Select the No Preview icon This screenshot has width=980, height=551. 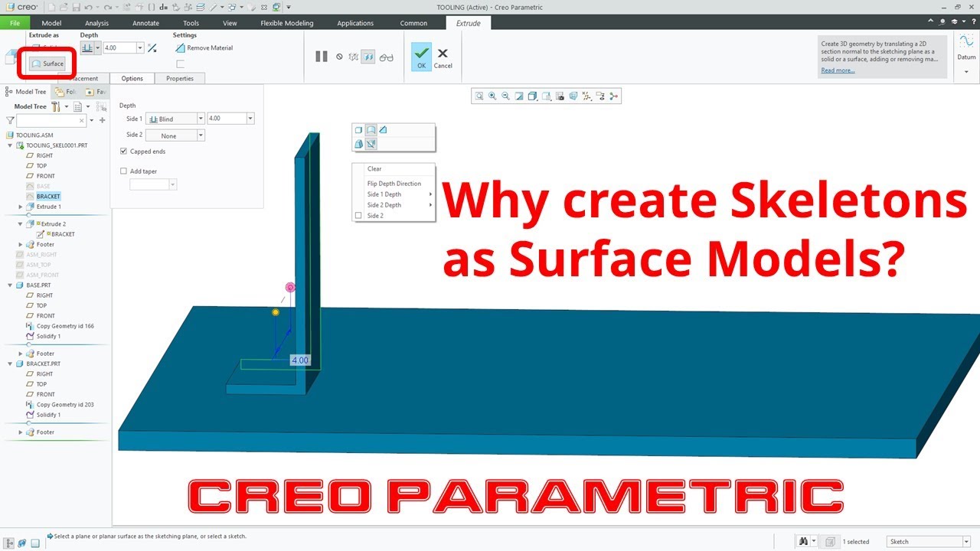tap(339, 57)
